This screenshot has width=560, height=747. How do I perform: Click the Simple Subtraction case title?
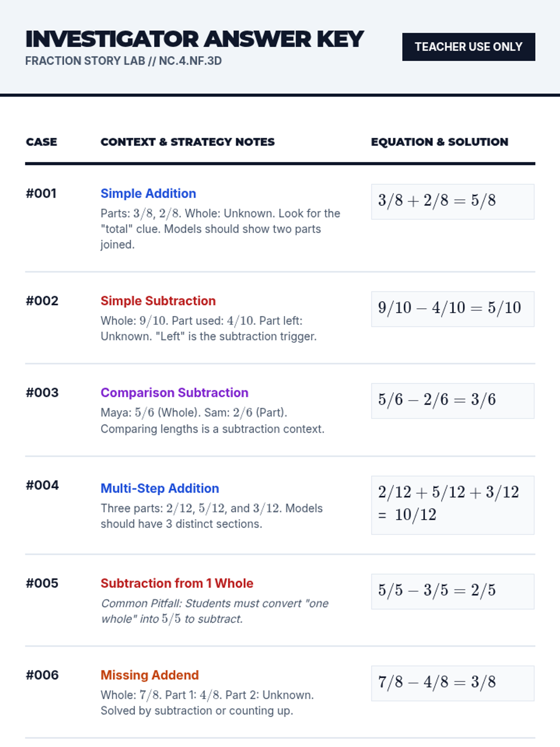[158, 301]
